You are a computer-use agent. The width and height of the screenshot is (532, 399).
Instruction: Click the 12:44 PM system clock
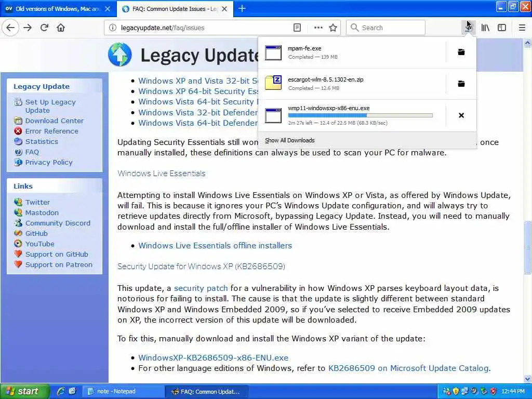513,392
